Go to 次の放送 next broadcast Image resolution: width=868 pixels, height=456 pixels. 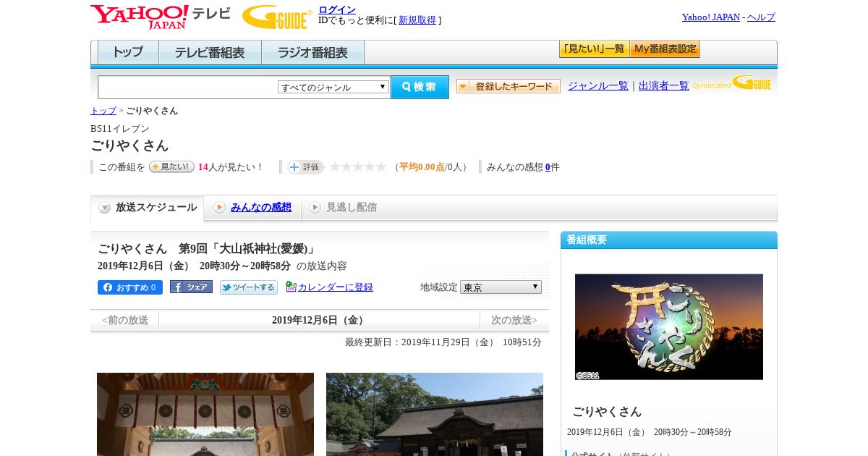pyautogui.click(x=514, y=320)
